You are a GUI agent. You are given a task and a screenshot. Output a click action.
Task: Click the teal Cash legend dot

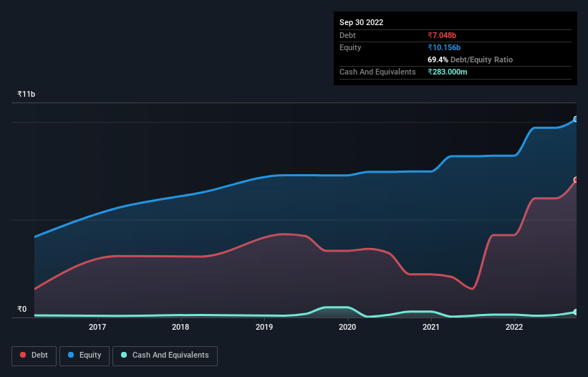coord(124,355)
